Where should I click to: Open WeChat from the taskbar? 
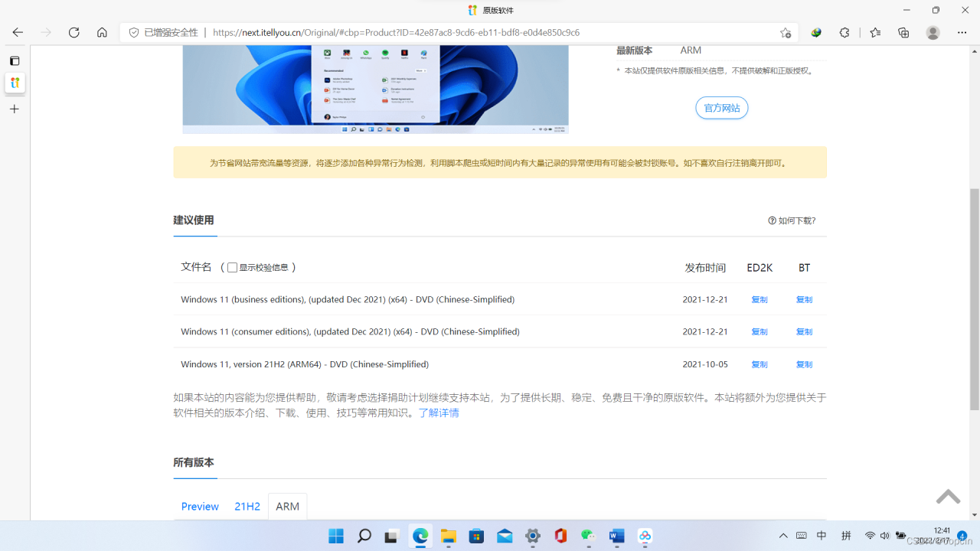tap(589, 536)
